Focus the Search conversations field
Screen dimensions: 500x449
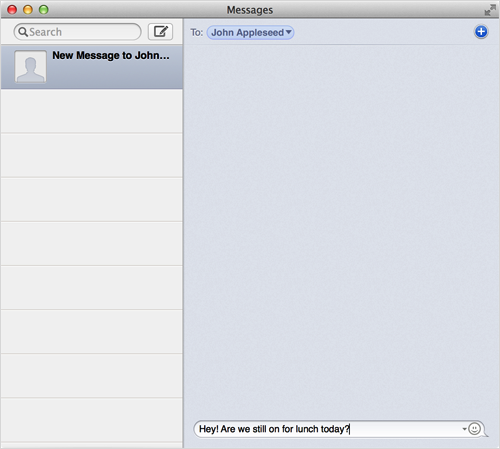[77, 32]
